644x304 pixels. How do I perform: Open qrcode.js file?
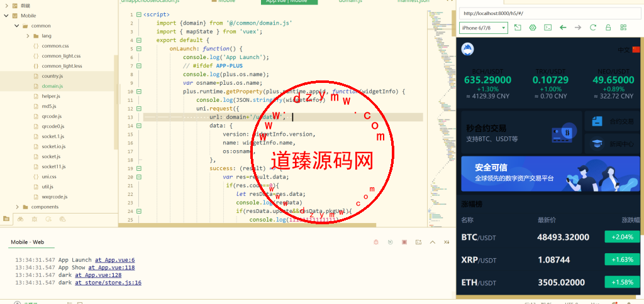52,117
